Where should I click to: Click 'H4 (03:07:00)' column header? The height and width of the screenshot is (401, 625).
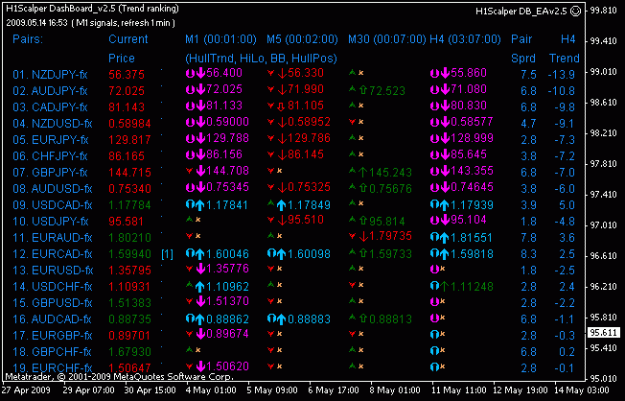click(x=465, y=39)
